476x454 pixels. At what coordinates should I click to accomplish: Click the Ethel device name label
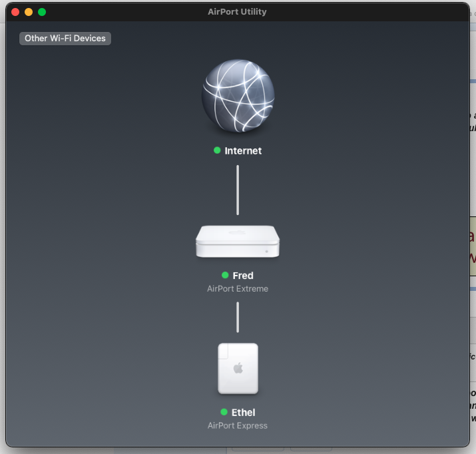tap(243, 413)
